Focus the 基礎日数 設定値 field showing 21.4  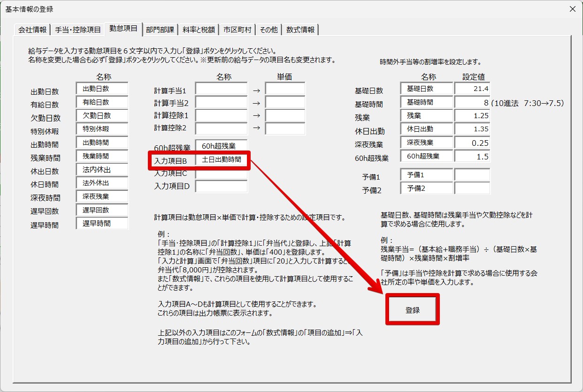(472, 88)
